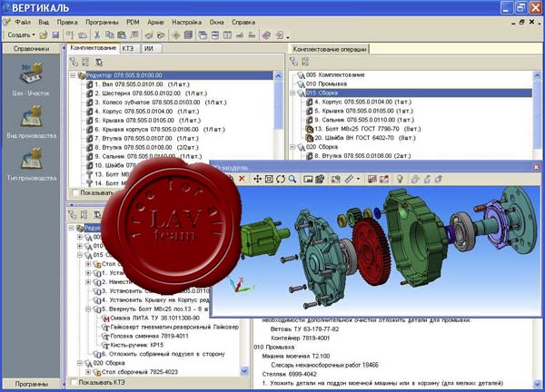The height and width of the screenshot is (392, 545).
Task: Click up arrow of Комплектование tree scrollbar
Action: [279, 76]
